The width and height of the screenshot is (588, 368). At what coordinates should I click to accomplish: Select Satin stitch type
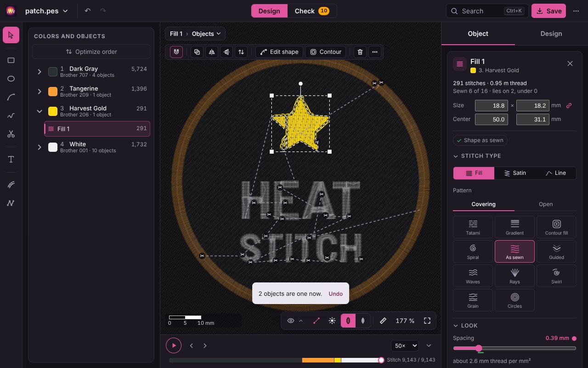(x=514, y=173)
